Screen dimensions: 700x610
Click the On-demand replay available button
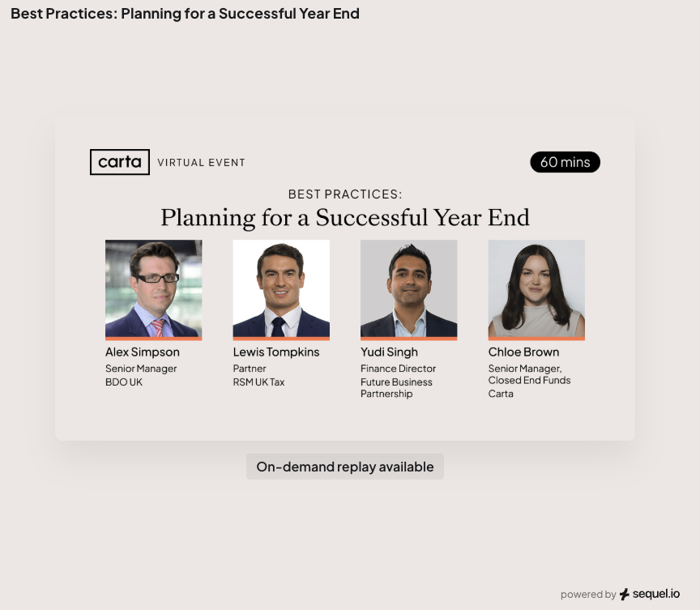(345, 467)
